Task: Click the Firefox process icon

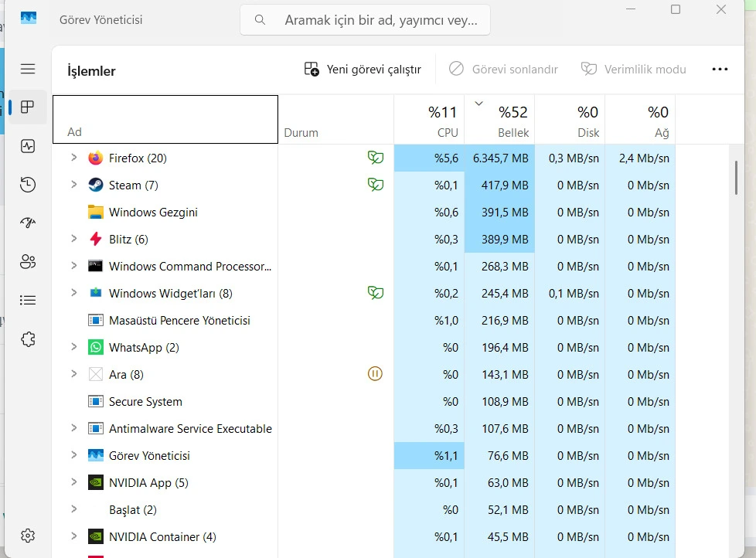Action: [x=95, y=158]
